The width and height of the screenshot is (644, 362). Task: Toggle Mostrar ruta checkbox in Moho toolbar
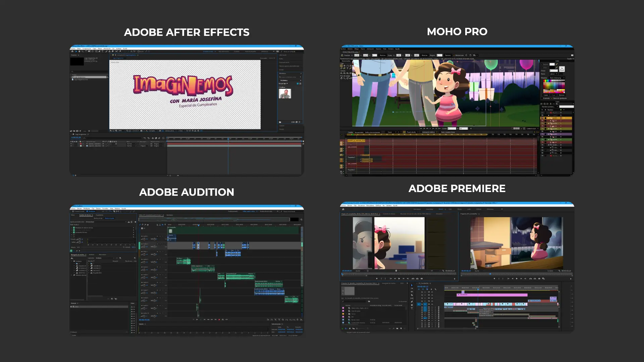pyautogui.click(x=454, y=55)
